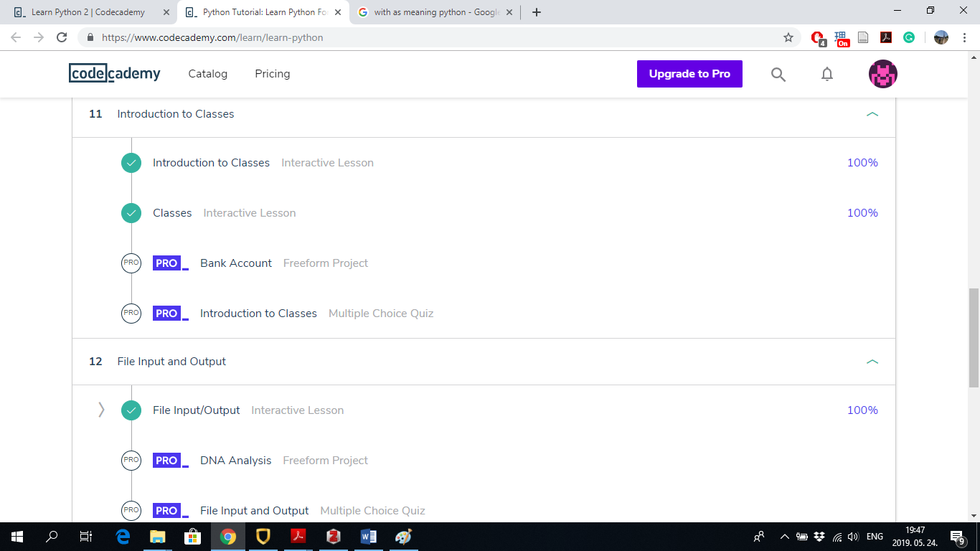Screen dimensions: 980x551
Task: Click the PRO circle beside Introduction to Classes quiz
Action: [131, 314]
